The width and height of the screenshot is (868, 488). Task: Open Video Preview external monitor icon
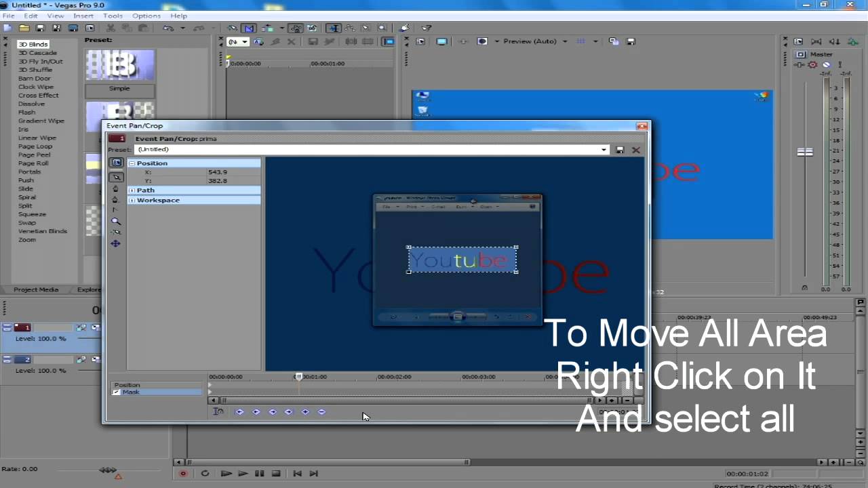[441, 41]
